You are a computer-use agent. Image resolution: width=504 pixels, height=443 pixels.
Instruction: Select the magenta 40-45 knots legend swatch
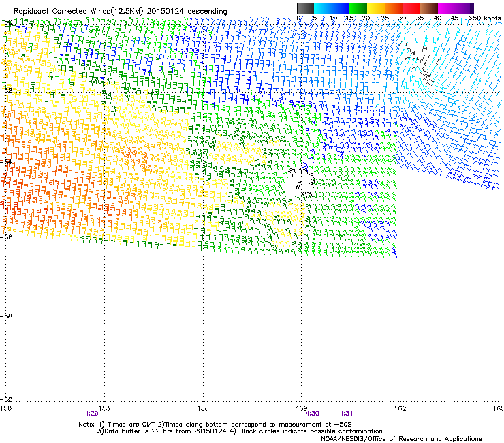pyautogui.click(x=447, y=8)
